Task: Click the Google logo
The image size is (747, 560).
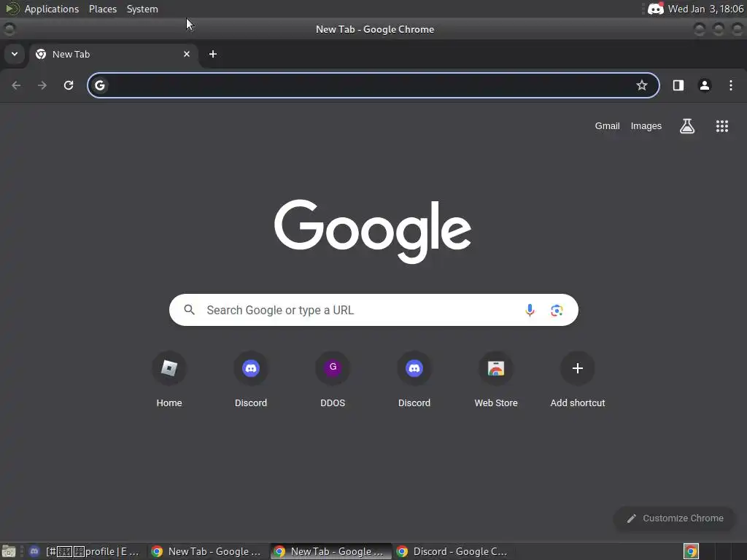Action: coord(373,231)
